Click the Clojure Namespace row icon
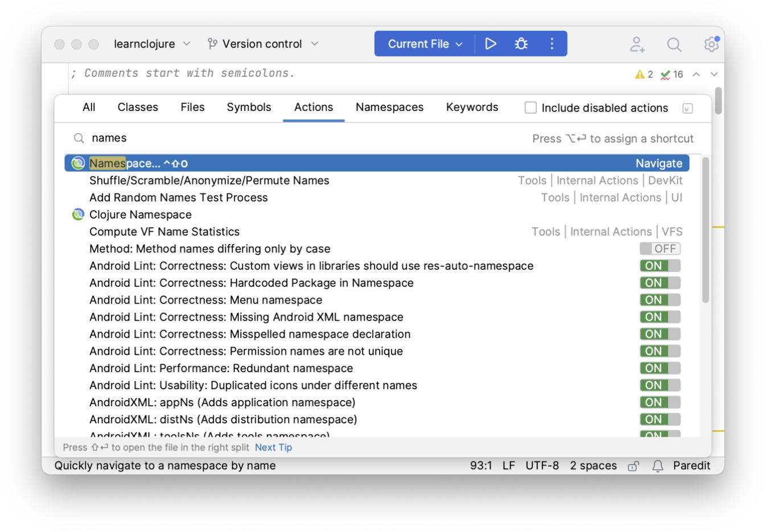 pos(78,215)
